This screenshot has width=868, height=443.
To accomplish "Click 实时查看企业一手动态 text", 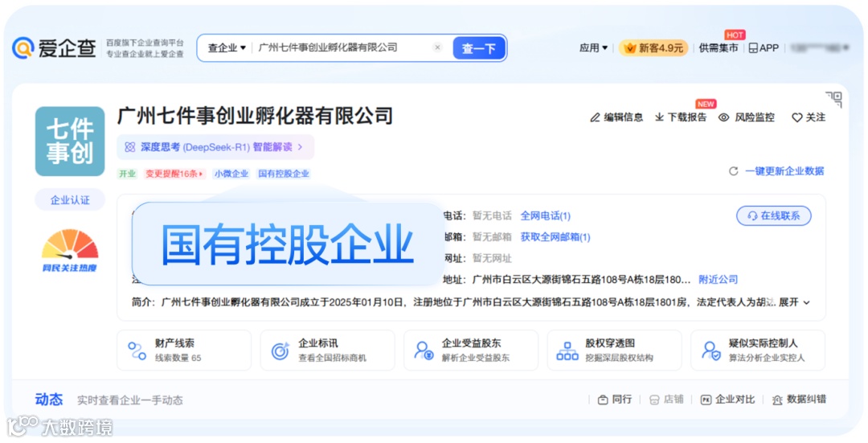I will pos(129,400).
